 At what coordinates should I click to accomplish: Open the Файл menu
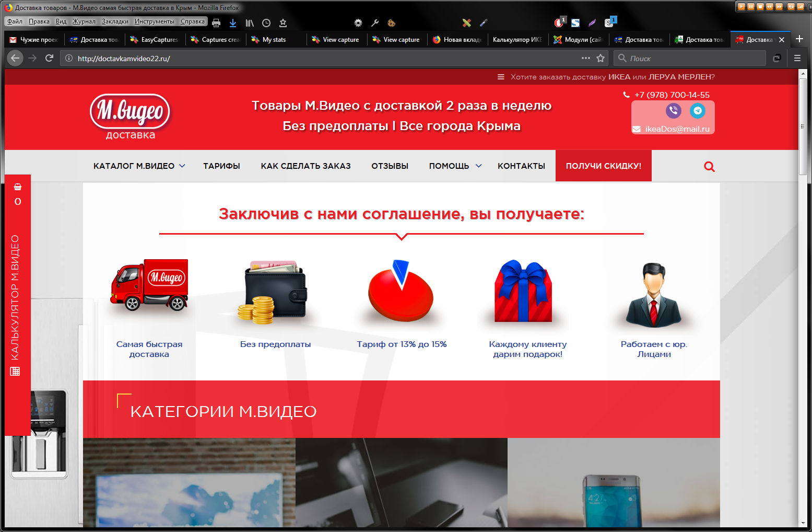[x=15, y=21]
